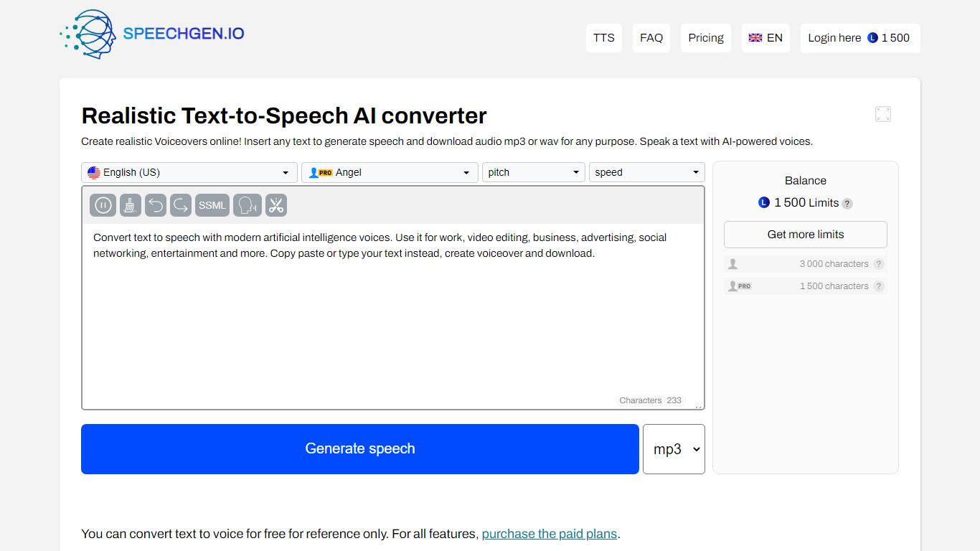Viewport: 980px width, 551px height.
Task: Click the SpeechGen.io logo
Action: click(x=151, y=34)
